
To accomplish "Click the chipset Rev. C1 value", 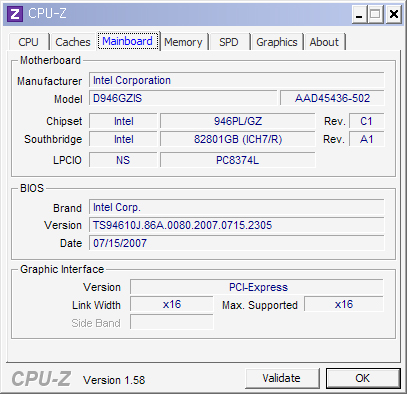I will point(366,121).
